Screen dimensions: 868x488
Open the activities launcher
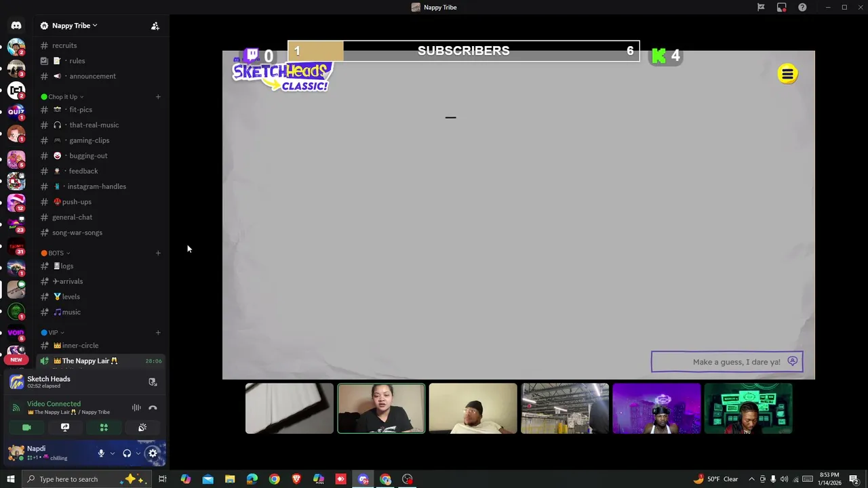click(104, 428)
